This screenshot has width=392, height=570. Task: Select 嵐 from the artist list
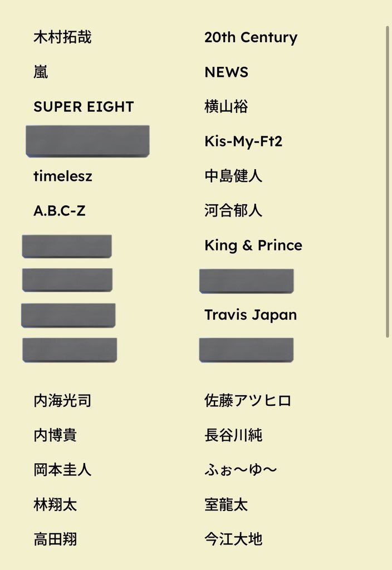(41, 72)
